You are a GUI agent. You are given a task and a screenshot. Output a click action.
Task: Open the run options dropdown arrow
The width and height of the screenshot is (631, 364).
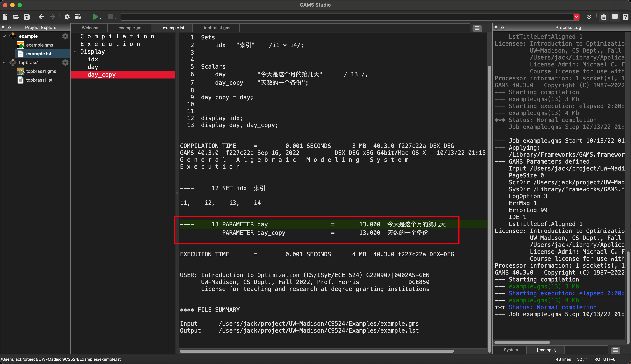[100, 18]
